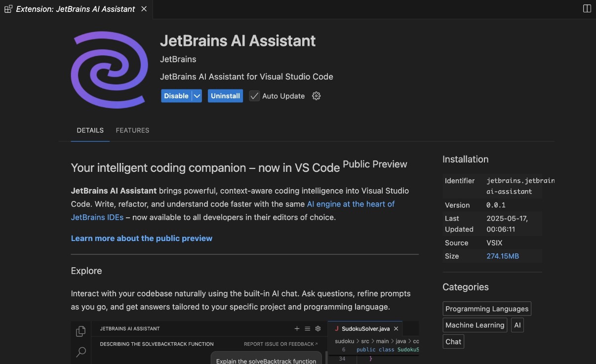Image resolution: width=596 pixels, height=364 pixels.
Task: Click the extensions icon on the editor tab
Action: pyautogui.click(x=8, y=9)
